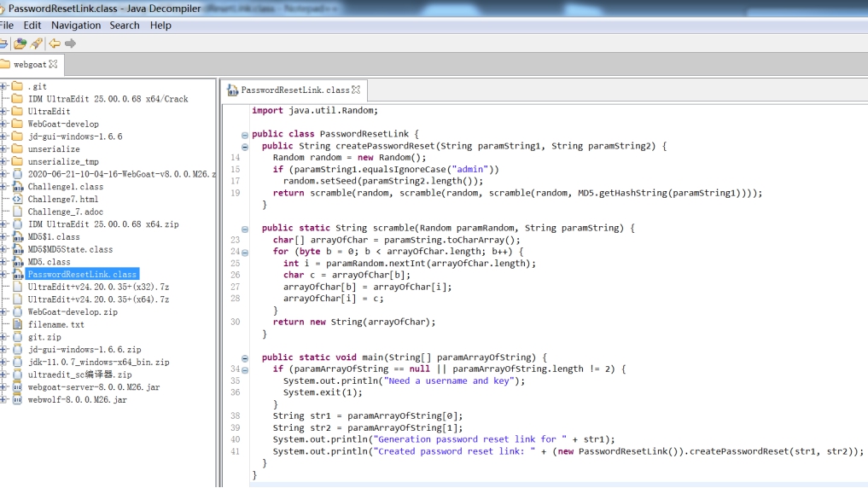Click the Forward arrow toolbar icon
The width and height of the screenshot is (868, 488).
(70, 44)
